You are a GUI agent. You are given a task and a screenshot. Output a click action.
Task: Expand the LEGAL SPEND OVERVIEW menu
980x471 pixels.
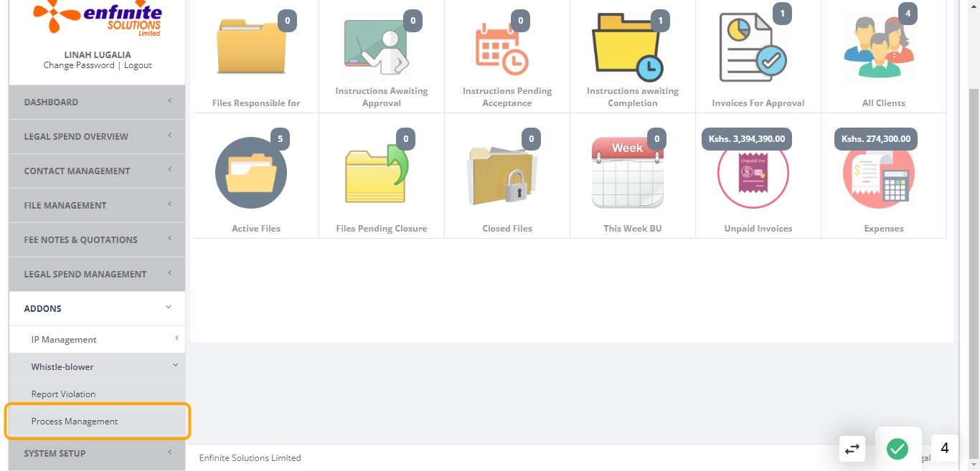click(x=97, y=136)
